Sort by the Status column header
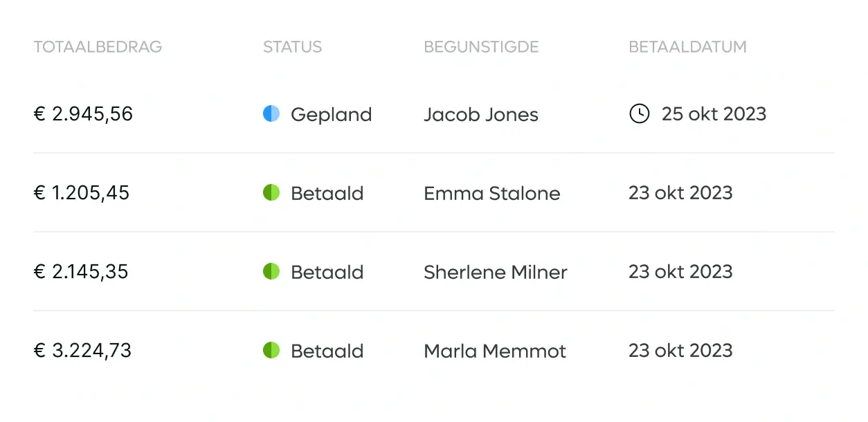 (292, 47)
